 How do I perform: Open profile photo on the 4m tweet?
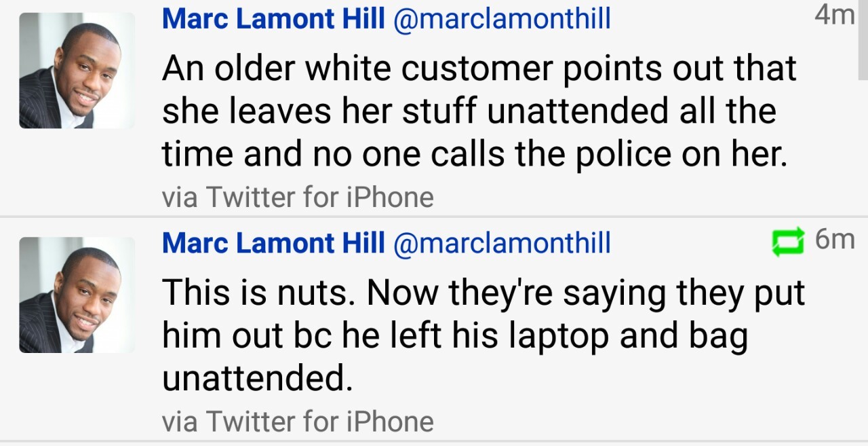tap(77, 71)
